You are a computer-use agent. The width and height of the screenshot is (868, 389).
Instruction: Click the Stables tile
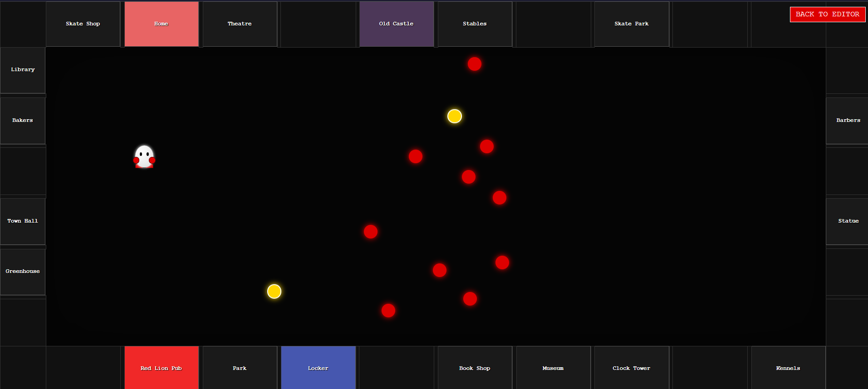click(474, 24)
